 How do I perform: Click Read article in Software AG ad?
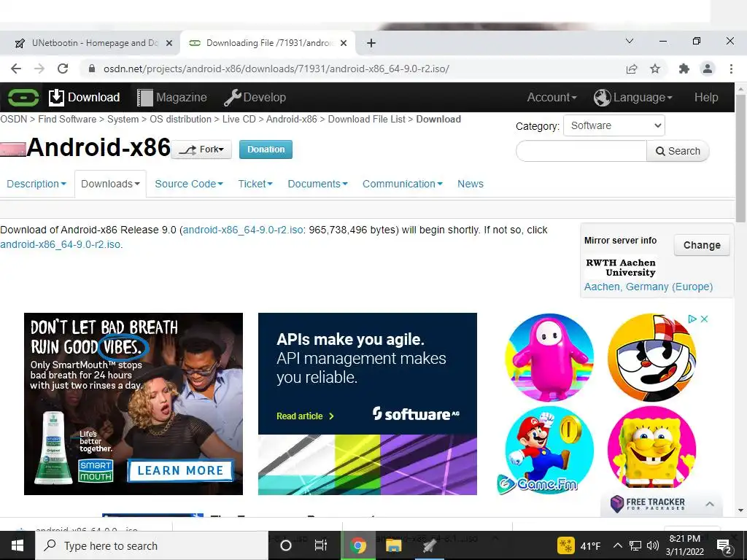point(306,416)
